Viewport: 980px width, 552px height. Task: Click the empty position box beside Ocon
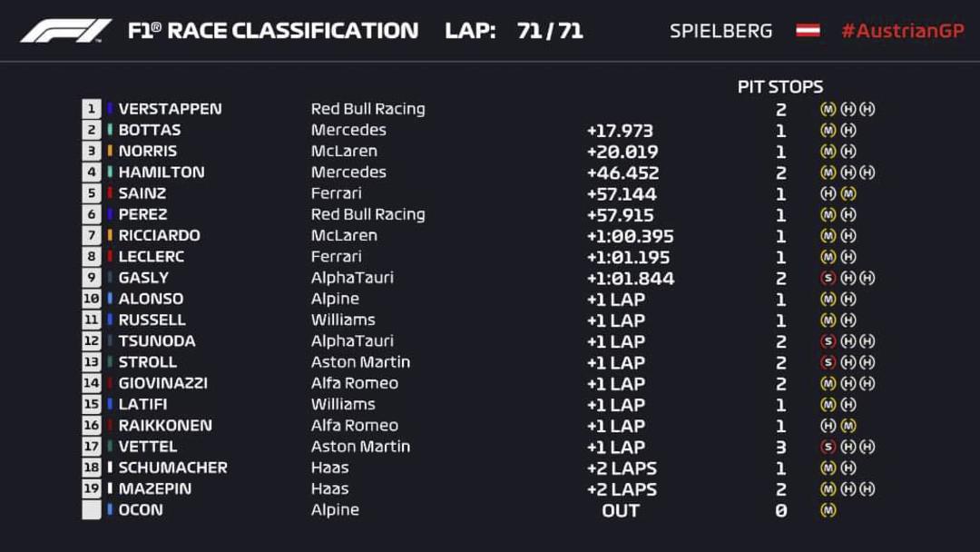click(92, 510)
